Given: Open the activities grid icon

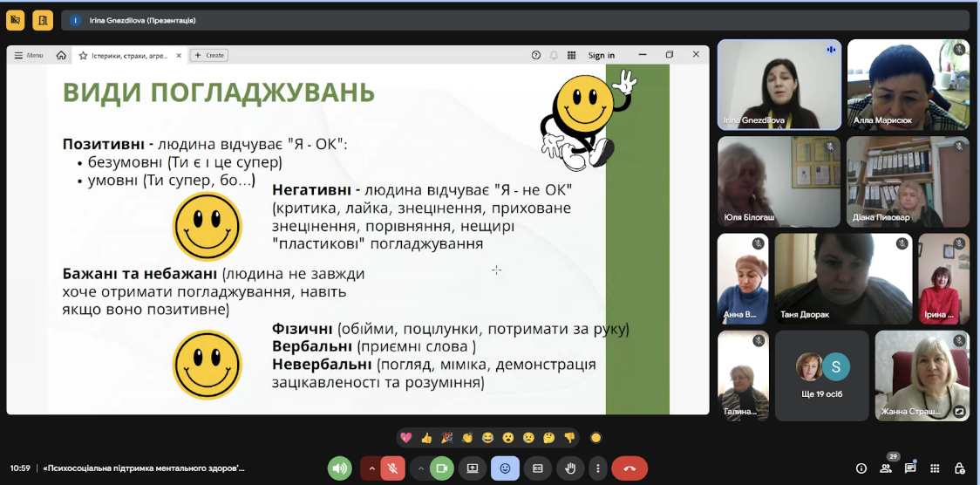Looking at the screenshot, I should [935, 468].
